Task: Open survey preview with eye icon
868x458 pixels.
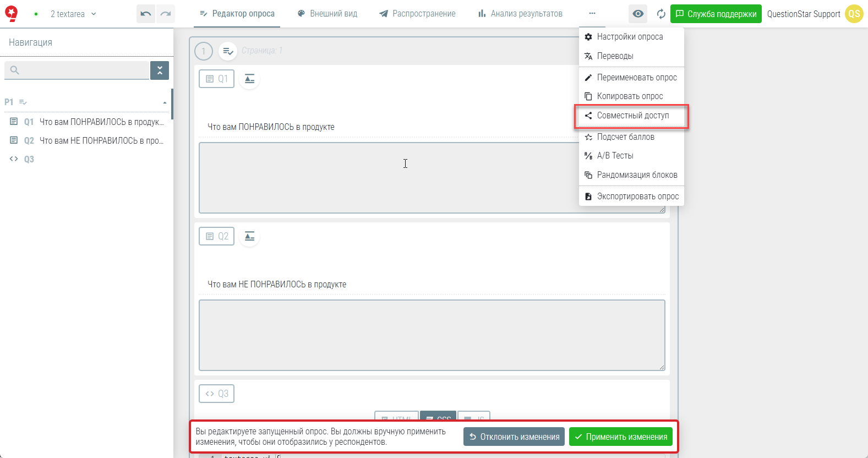Action: click(x=638, y=14)
